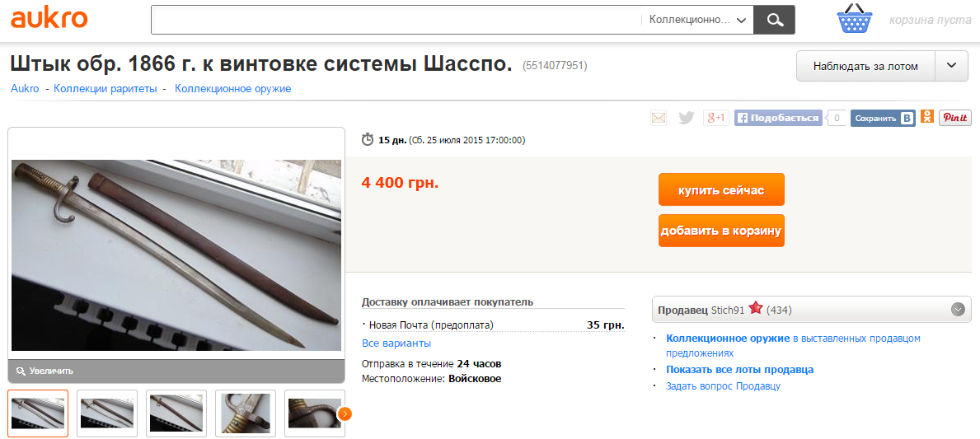Click Показать все лоты продавца link
The image size is (980, 439).
click(740, 370)
